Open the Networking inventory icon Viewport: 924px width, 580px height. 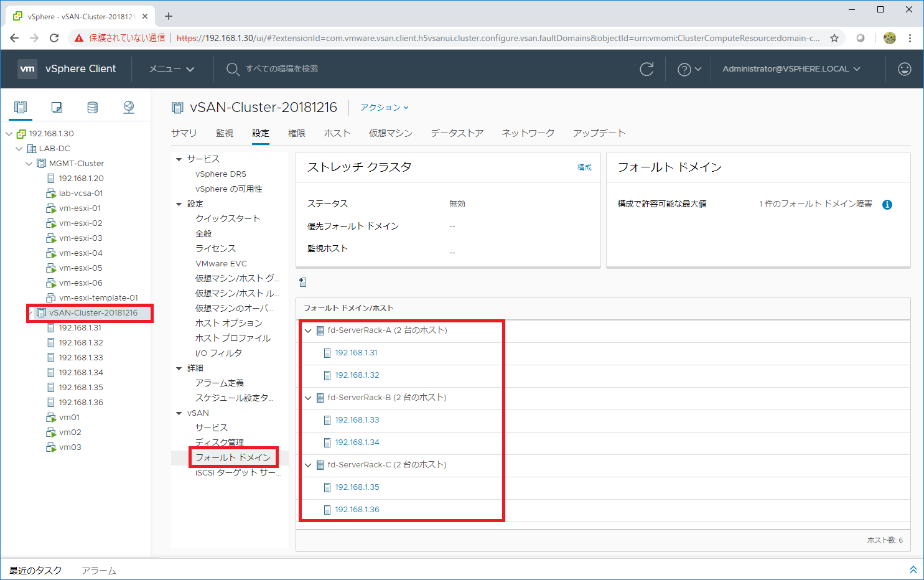point(129,107)
